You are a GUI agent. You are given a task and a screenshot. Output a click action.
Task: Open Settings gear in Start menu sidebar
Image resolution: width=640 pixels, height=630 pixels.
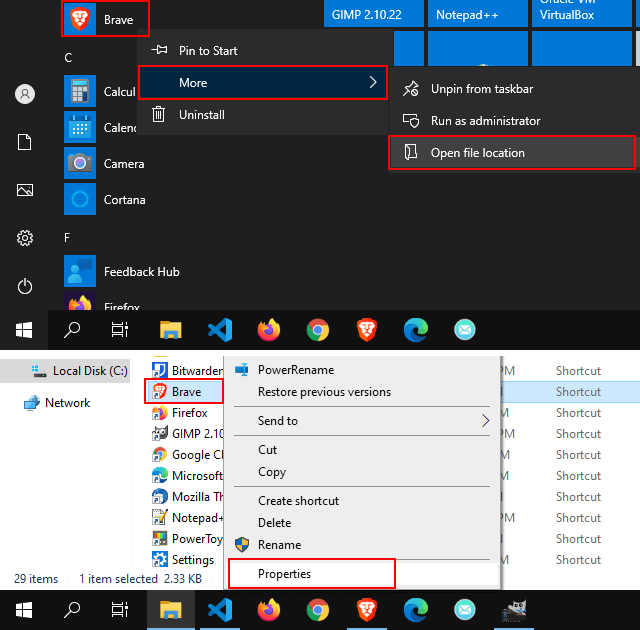pos(24,238)
